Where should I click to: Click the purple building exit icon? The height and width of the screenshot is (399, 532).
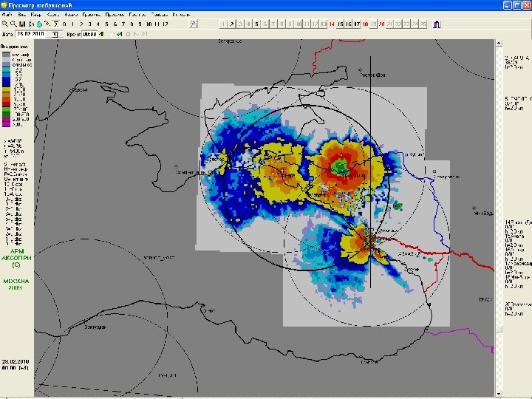pos(437,24)
